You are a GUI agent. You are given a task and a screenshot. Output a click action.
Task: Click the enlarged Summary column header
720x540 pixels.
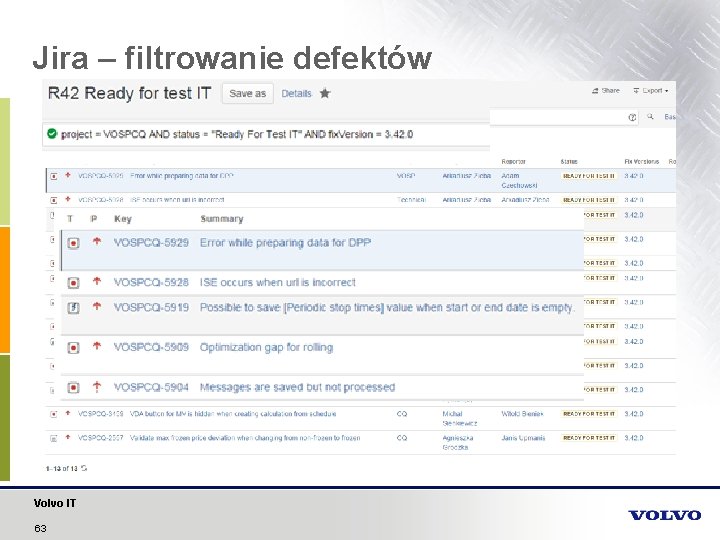point(222,219)
